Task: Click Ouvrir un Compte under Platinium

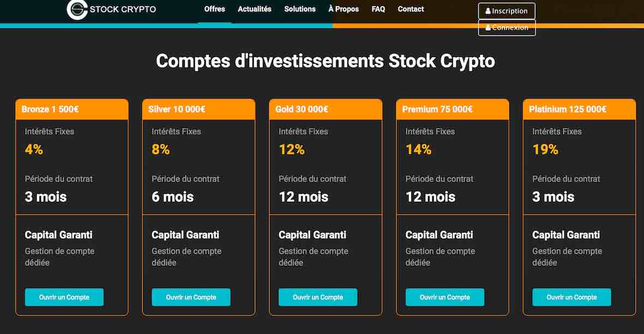Action: 571,297
